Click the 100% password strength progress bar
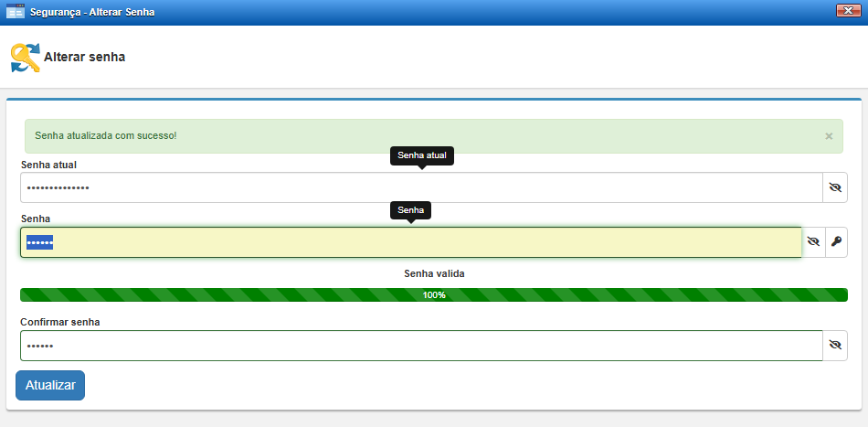 click(433, 295)
